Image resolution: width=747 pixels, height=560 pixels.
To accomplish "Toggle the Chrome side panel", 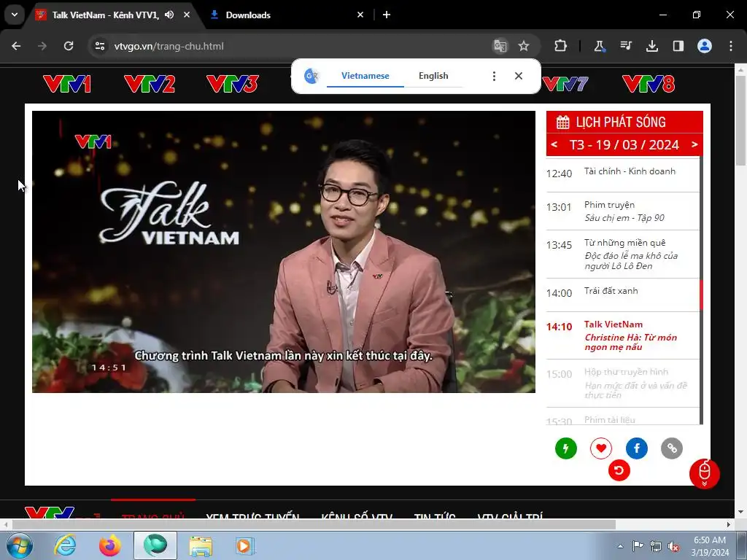I will point(678,46).
